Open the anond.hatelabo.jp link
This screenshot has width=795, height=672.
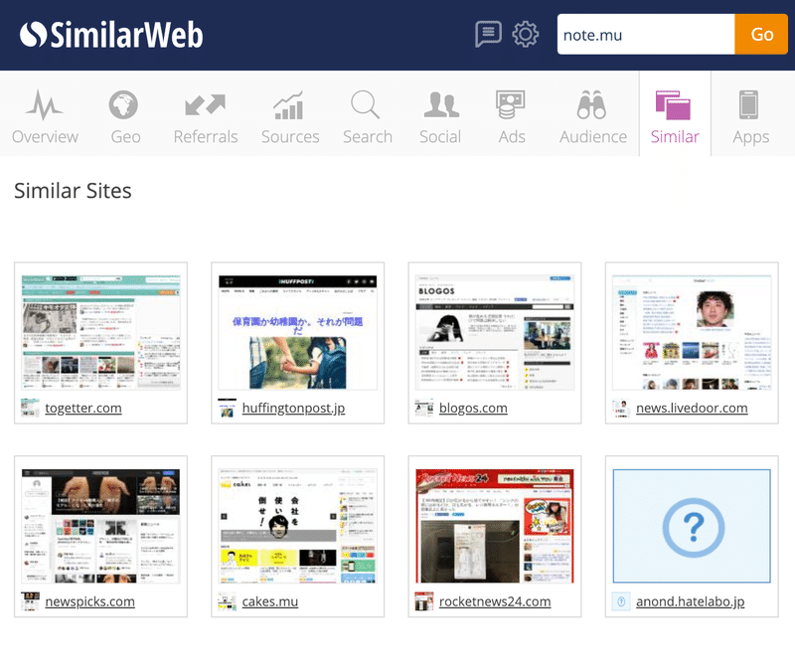[690, 601]
